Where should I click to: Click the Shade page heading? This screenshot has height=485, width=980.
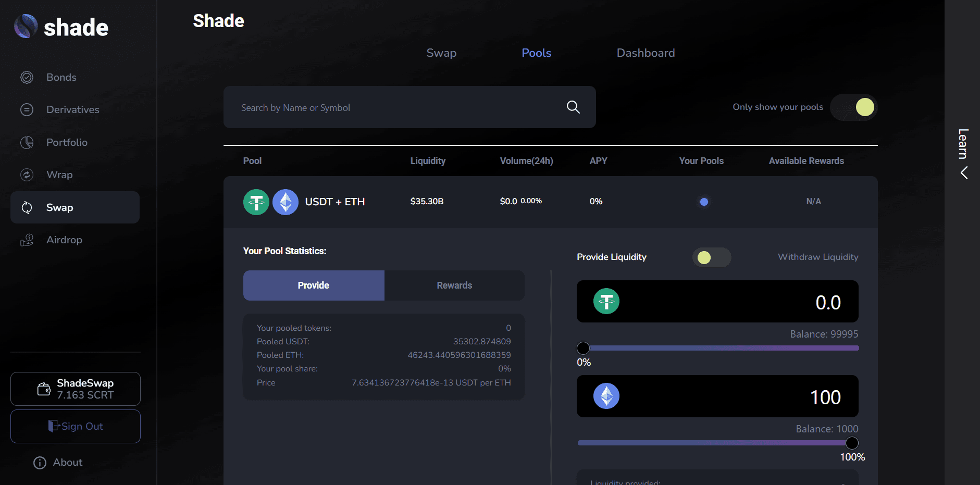point(218,21)
